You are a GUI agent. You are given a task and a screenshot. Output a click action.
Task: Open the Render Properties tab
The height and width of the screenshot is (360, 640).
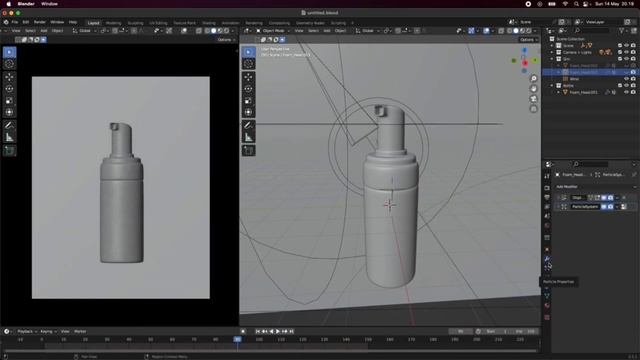[x=547, y=188]
